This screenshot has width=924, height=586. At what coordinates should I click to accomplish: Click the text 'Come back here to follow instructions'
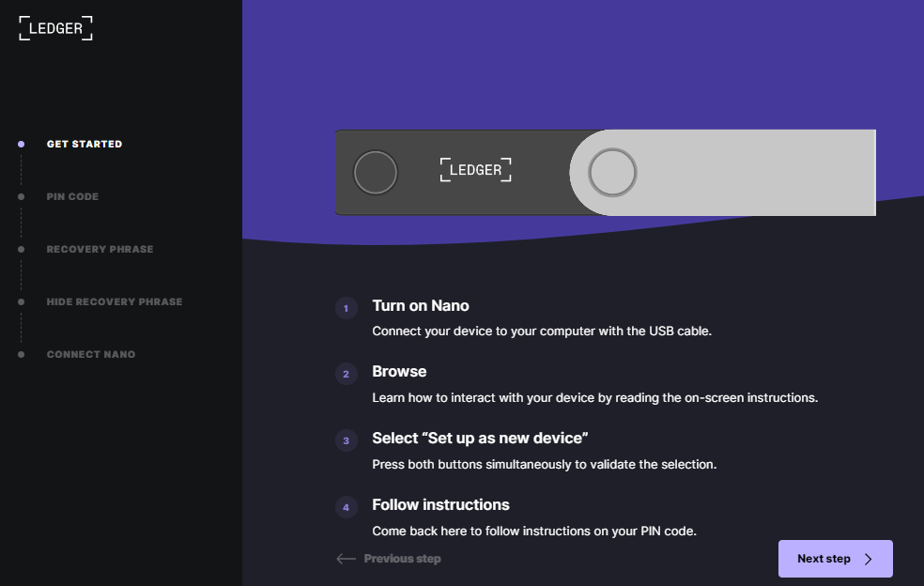pos(482,532)
